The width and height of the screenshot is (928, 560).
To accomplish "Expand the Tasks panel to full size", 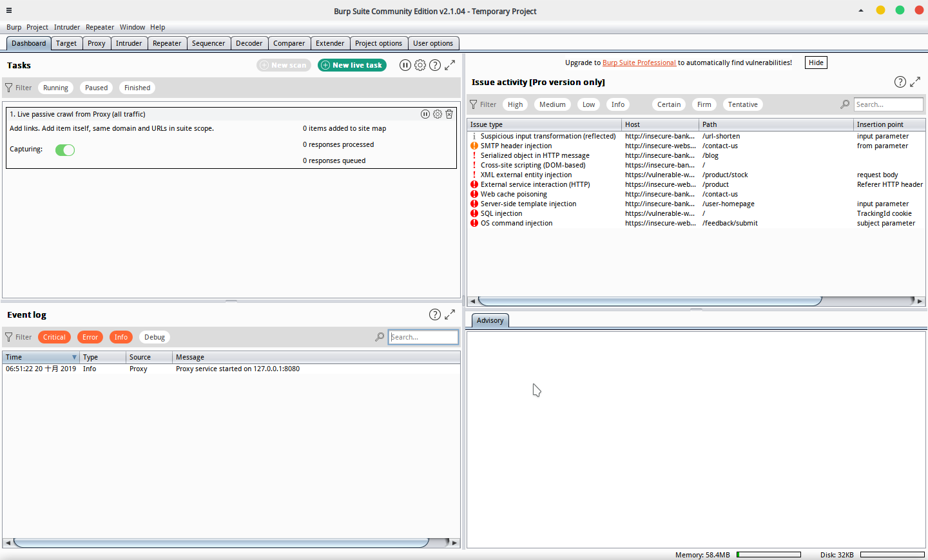I will [x=450, y=65].
